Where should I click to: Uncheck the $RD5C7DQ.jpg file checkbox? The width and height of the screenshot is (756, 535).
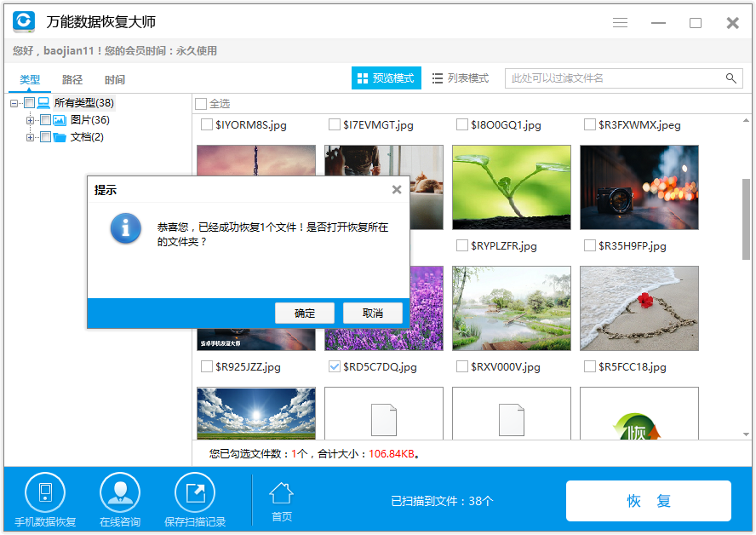pos(333,367)
